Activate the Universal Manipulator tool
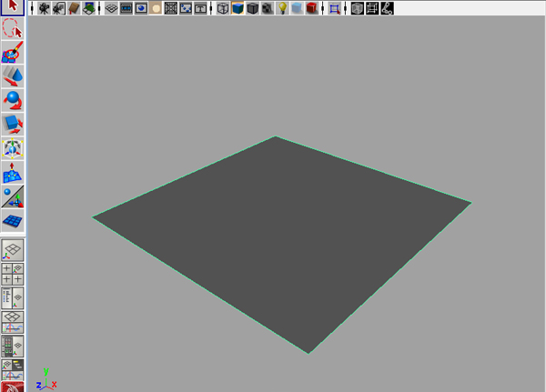 pyautogui.click(x=13, y=148)
